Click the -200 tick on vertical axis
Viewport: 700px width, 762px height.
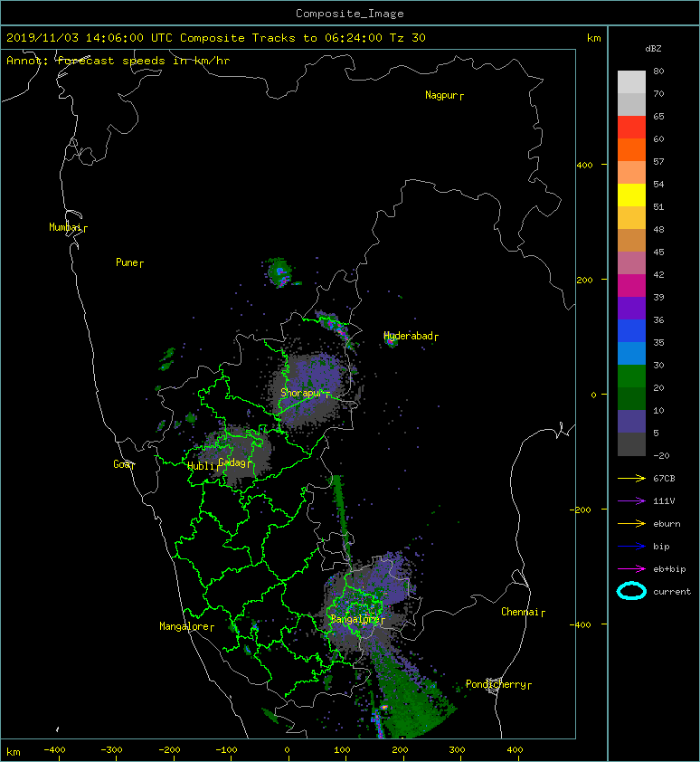[581, 510]
